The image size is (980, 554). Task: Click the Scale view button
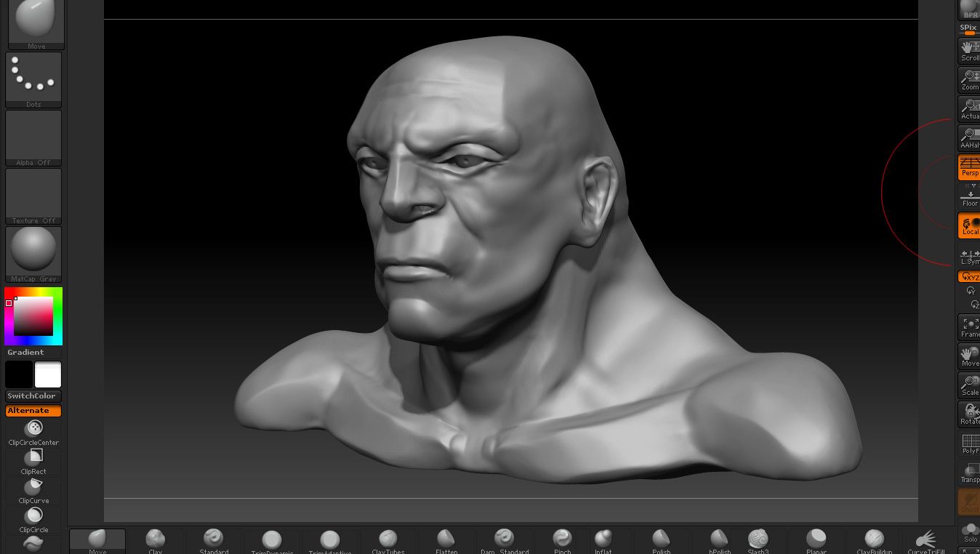(969, 385)
